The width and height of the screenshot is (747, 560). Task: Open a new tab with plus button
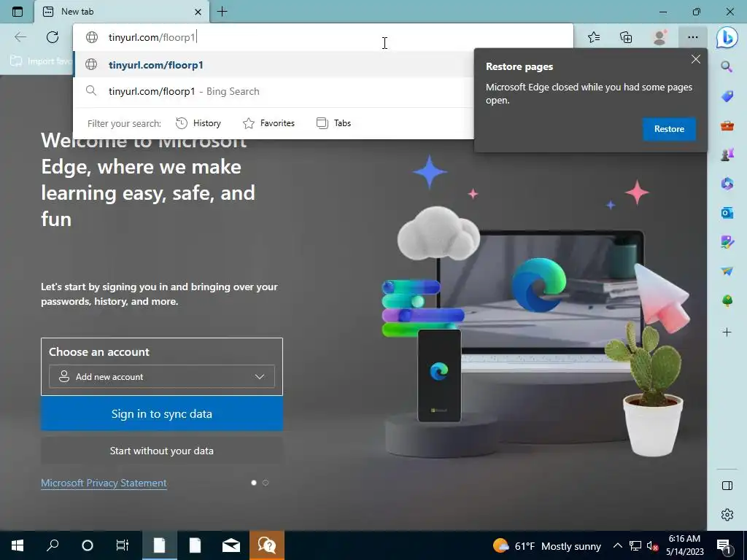222,12
